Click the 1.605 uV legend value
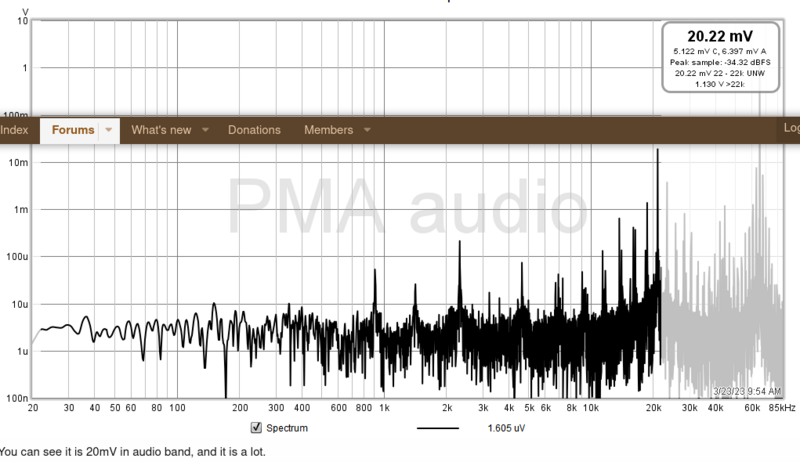Screen dimensions: 800x462 507,428
